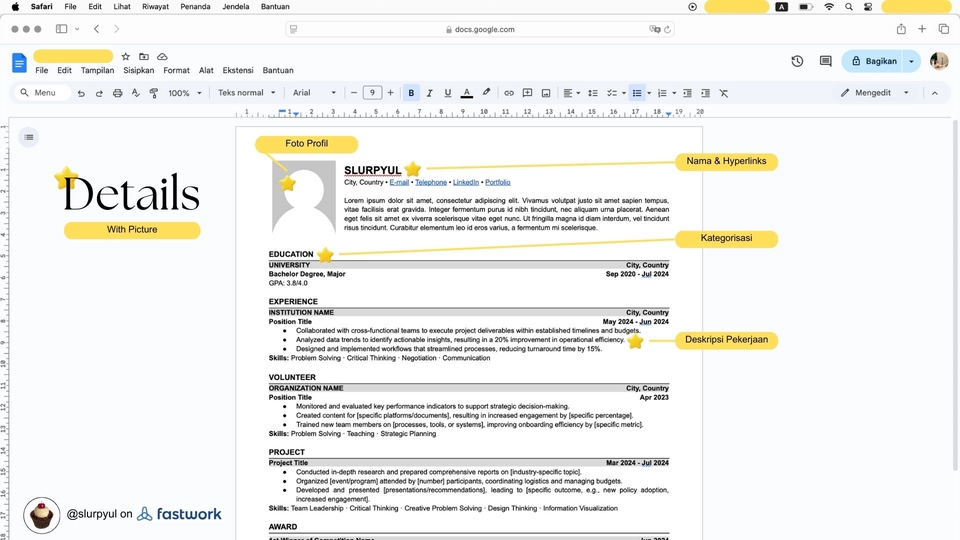Image resolution: width=960 pixels, height=540 pixels.
Task: Insert image using toolbar icon
Action: (x=546, y=93)
